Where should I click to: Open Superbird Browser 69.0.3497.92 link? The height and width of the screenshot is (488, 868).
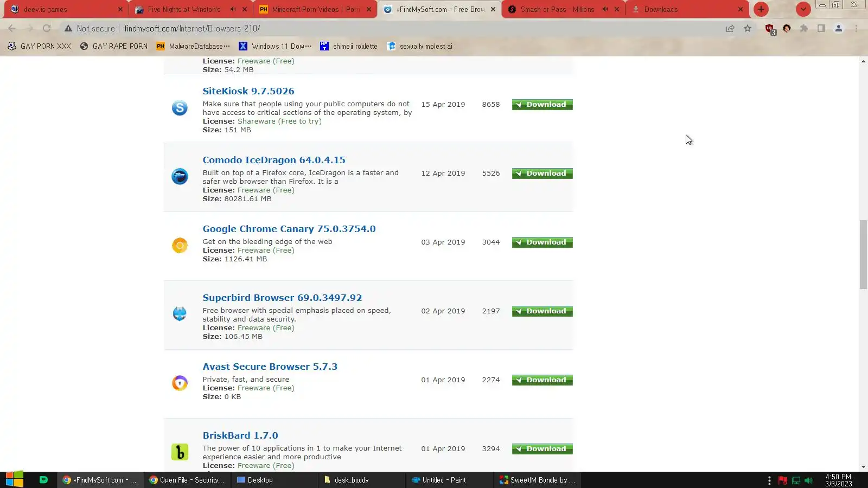tap(282, 298)
